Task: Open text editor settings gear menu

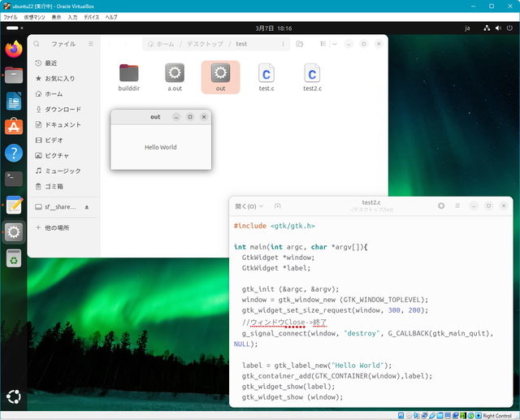Action: [x=441, y=206]
